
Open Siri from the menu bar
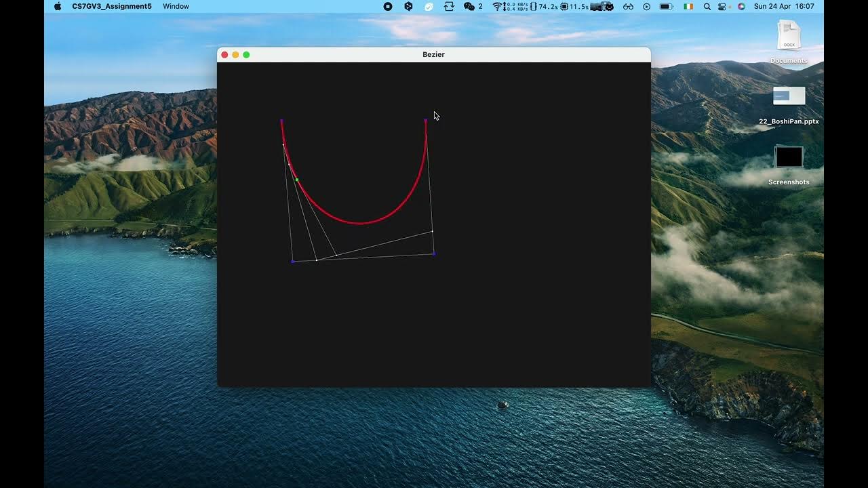point(741,6)
